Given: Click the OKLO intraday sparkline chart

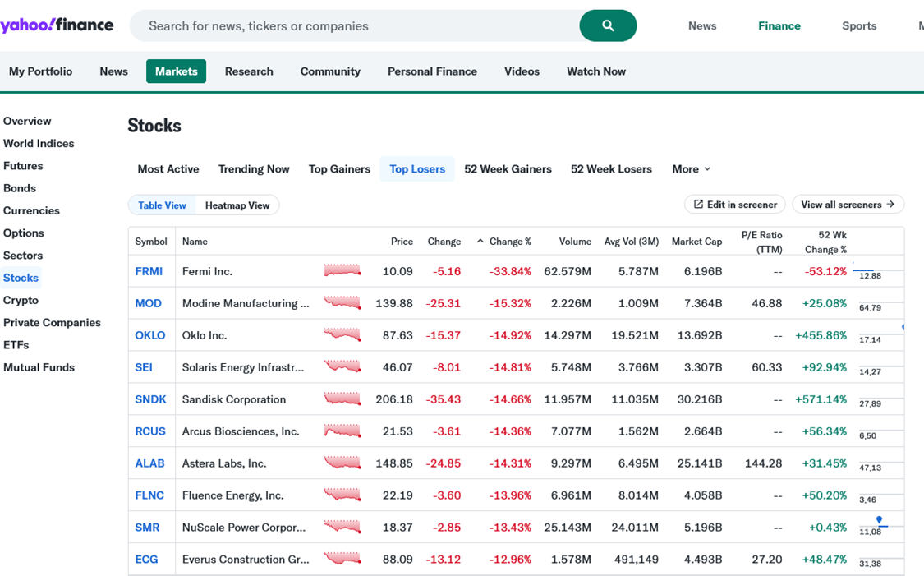Looking at the screenshot, I should click(x=342, y=335).
